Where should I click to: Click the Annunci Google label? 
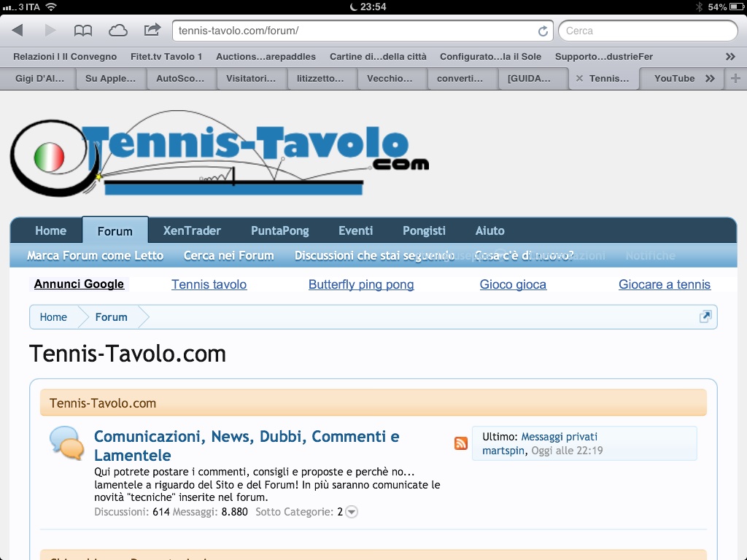(x=79, y=284)
